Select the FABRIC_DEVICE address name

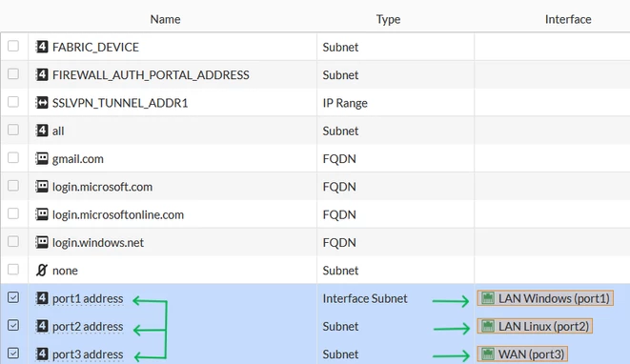(x=95, y=47)
